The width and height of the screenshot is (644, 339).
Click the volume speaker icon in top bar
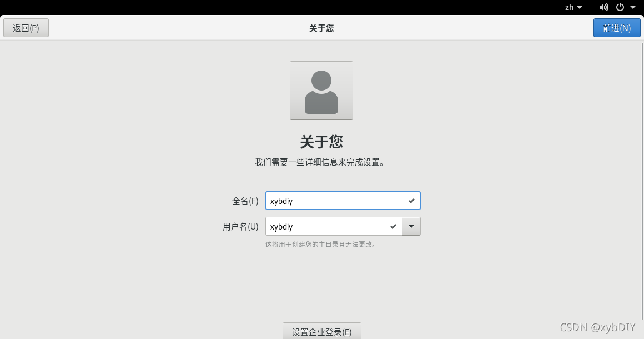604,7
